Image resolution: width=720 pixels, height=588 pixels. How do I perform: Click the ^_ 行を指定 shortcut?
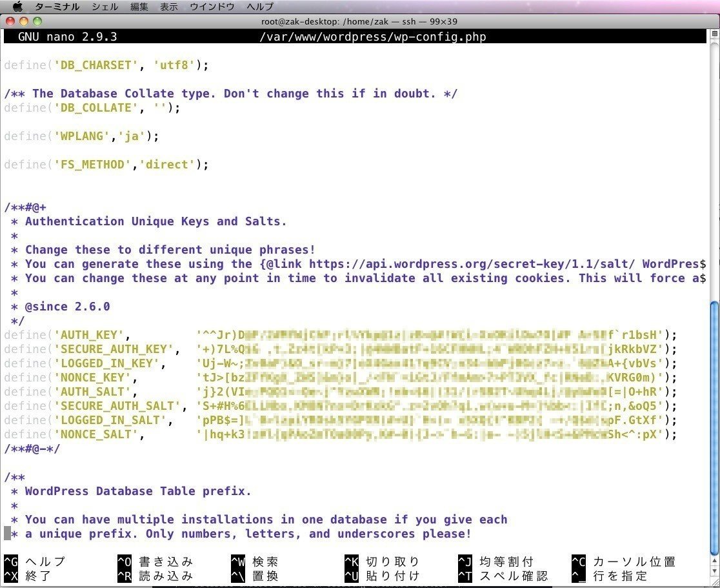point(609,576)
